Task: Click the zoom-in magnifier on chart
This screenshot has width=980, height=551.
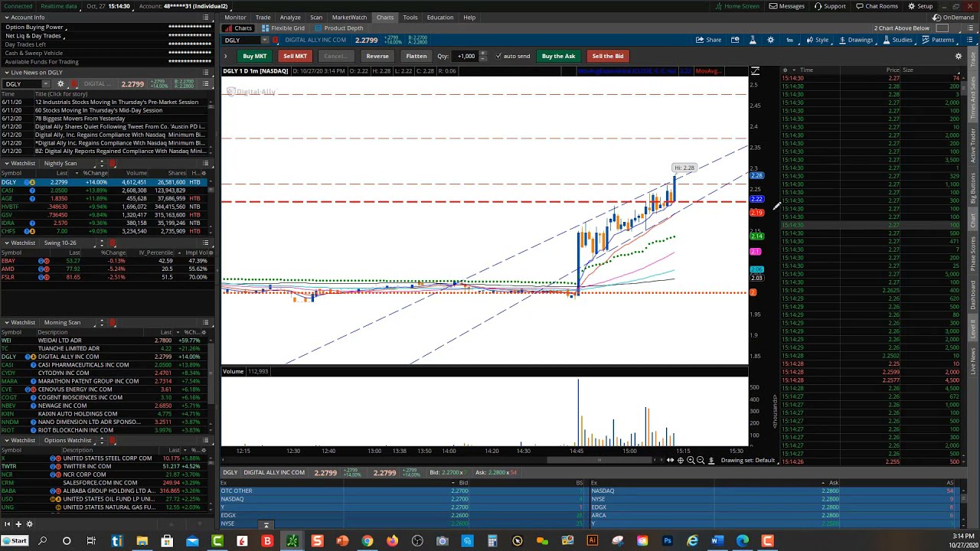Action: click(x=691, y=460)
